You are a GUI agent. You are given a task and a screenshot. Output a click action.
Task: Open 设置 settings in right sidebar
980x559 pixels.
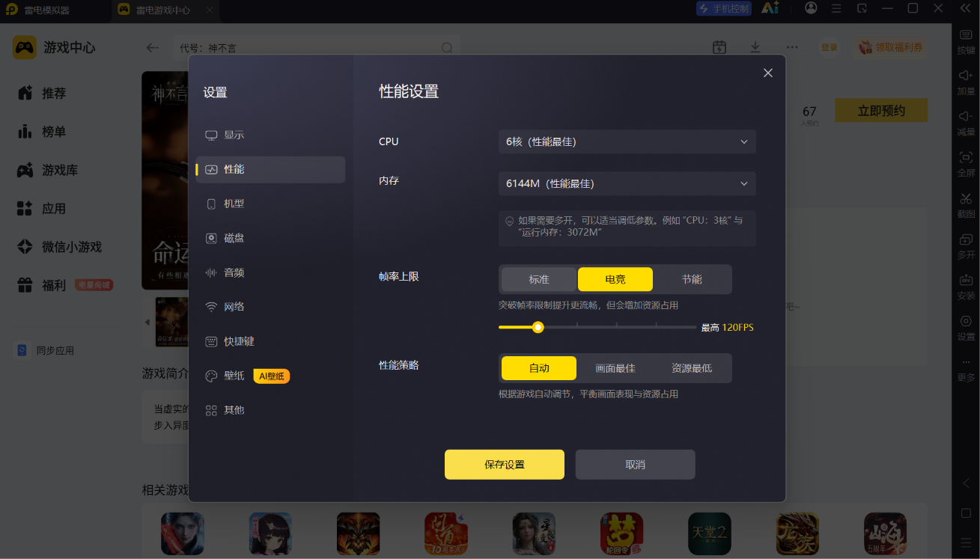966,327
